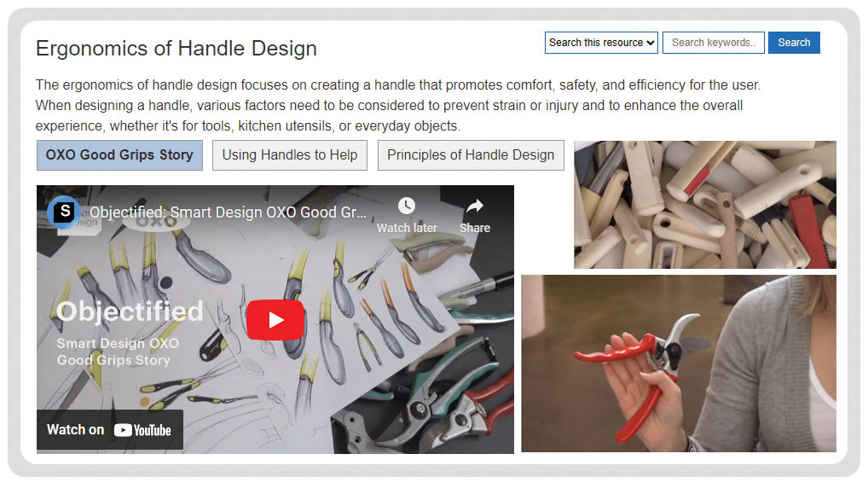Open the video title link Objectified Smart Design

point(228,212)
